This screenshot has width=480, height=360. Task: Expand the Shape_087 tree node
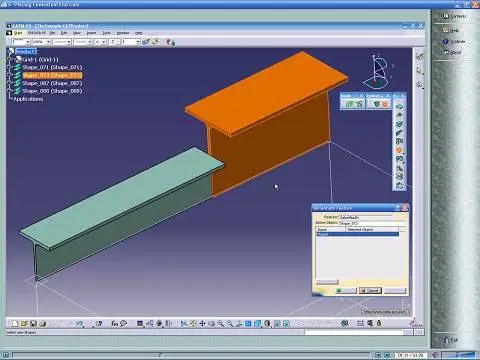[x=10, y=83]
